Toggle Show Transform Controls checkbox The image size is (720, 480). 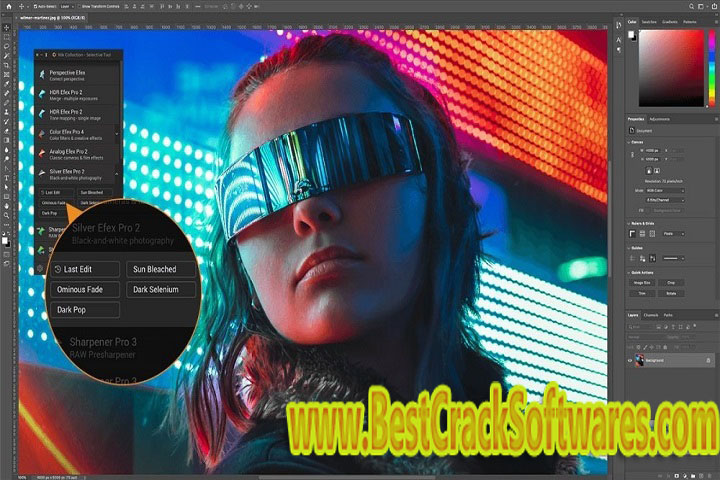click(x=79, y=6)
